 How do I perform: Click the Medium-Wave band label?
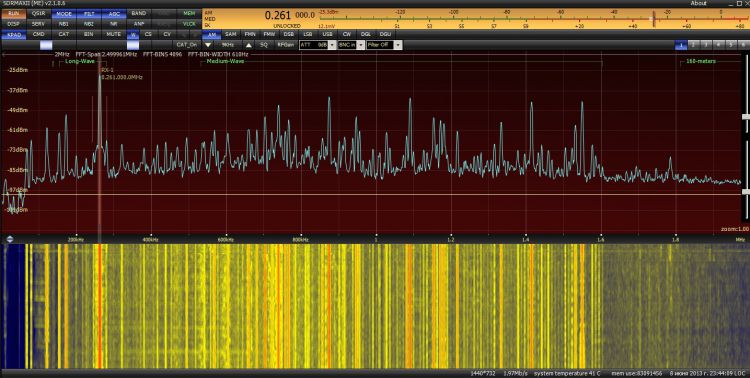pyautogui.click(x=226, y=61)
